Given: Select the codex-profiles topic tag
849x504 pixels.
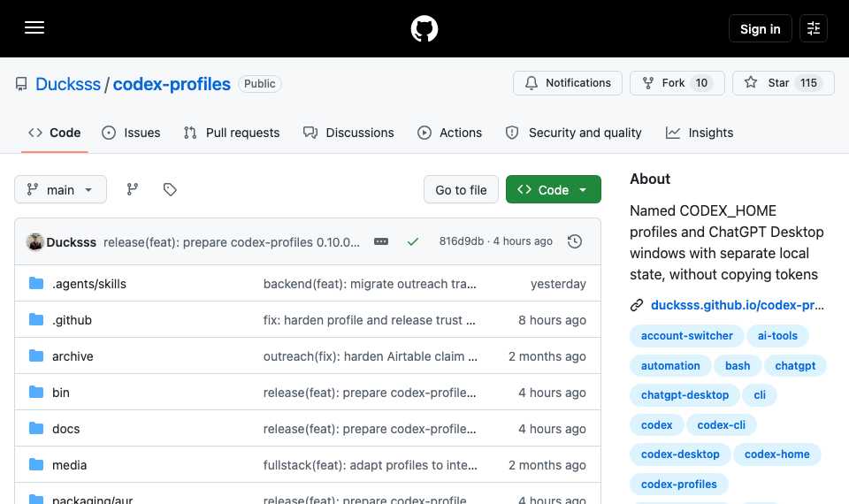Looking at the screenshot, I should click(679, 484).
